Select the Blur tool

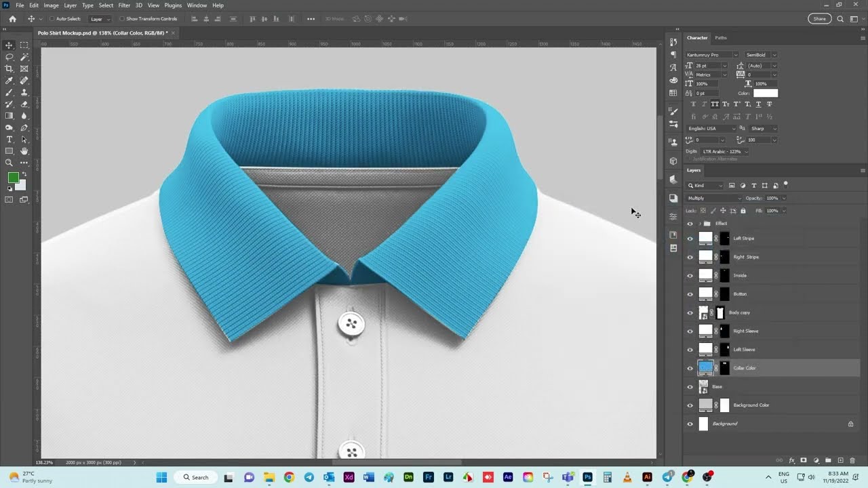point(24,116)
